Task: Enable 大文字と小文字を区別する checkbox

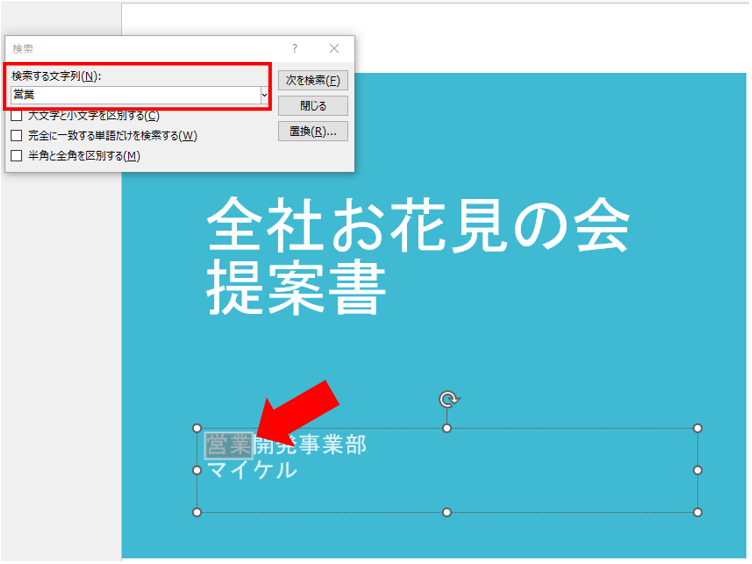Action: (17, 116)
